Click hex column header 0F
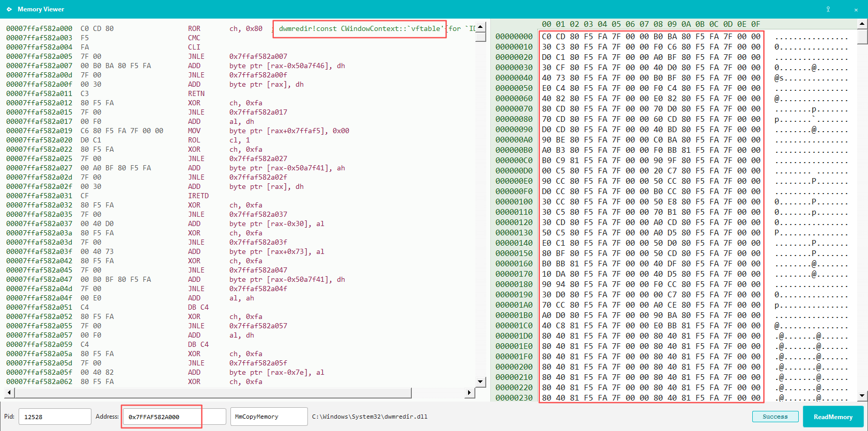 point(756,24)
